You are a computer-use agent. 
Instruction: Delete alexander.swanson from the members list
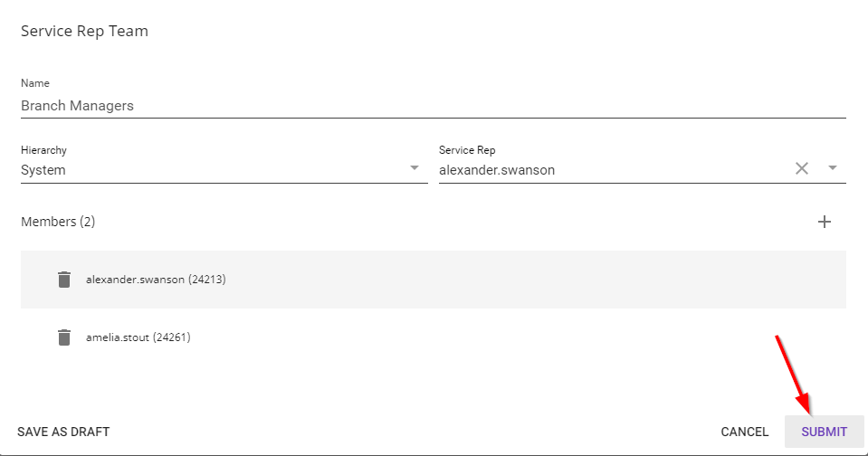click(x=63, y=280)
